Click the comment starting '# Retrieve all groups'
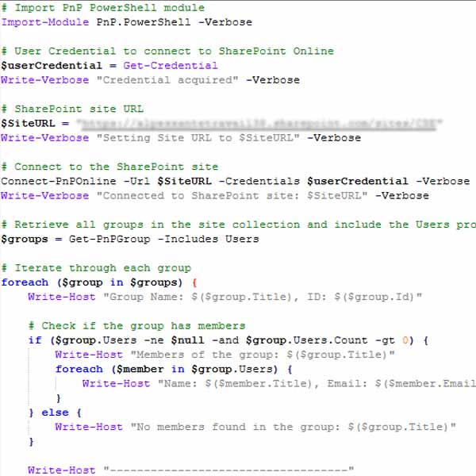Screen dimensions: 476x476 coord(239,225)
